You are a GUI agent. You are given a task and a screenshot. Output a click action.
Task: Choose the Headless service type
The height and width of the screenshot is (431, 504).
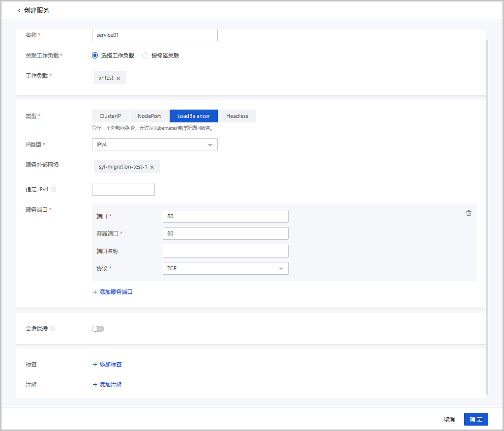coord(237,116)
